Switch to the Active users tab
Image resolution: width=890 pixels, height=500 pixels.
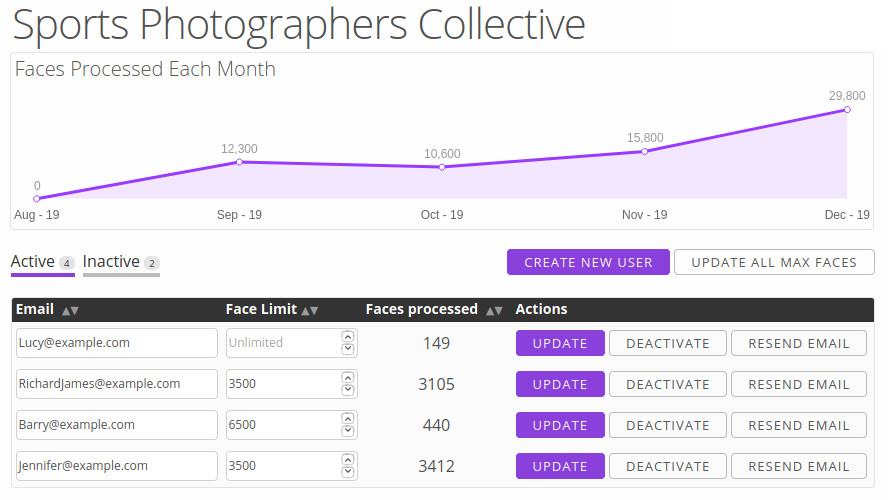click(x=33, y=262)
